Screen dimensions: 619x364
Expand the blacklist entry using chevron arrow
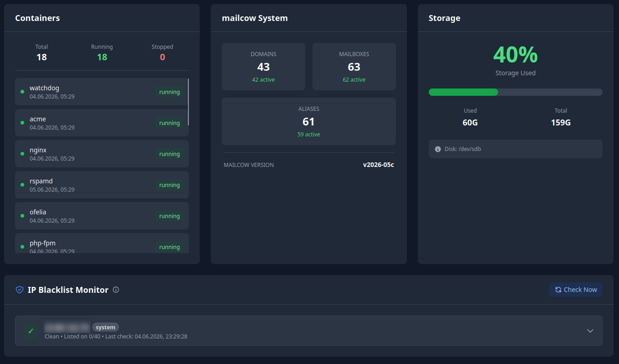590,331
